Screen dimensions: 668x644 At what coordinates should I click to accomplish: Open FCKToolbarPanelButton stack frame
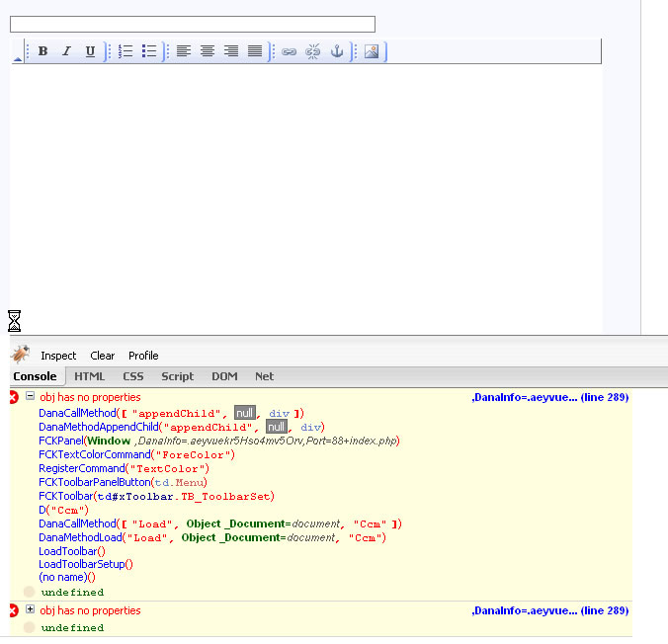pos(95,482)
